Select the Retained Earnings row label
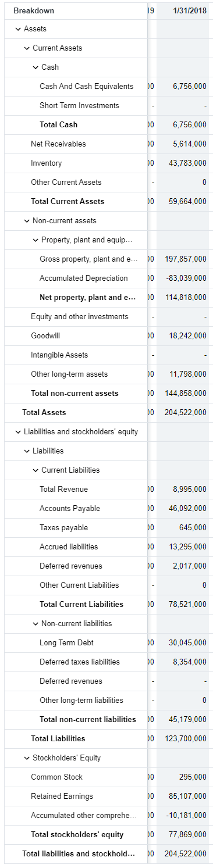The width and height of the screenshot is (213, 868). [x=62, y=796]
